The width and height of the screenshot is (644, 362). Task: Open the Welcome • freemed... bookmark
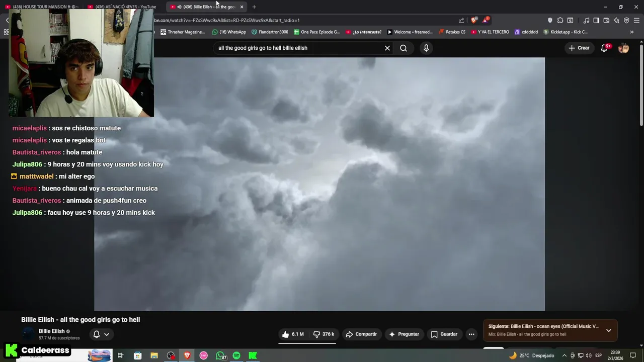coord(410,32)
